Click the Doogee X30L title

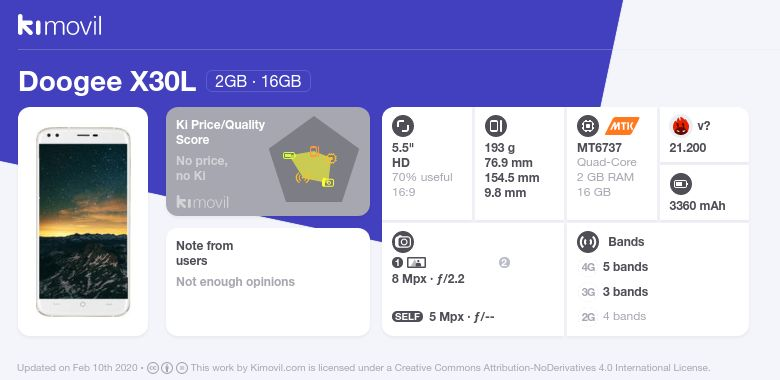pyautogui.click(x=107, y=82)
